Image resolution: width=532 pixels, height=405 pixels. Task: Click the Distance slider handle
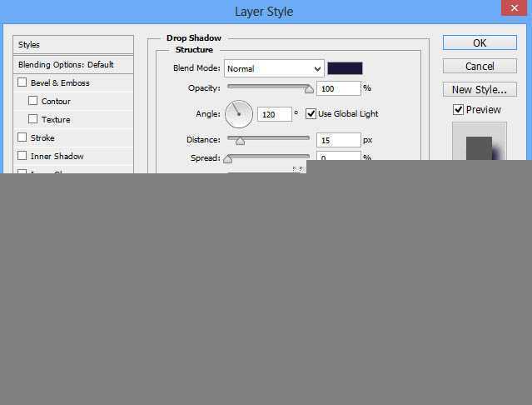[240, 141]
